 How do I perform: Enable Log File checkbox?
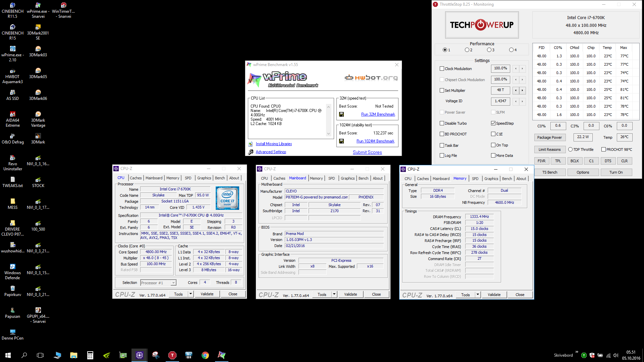[442, 156]
